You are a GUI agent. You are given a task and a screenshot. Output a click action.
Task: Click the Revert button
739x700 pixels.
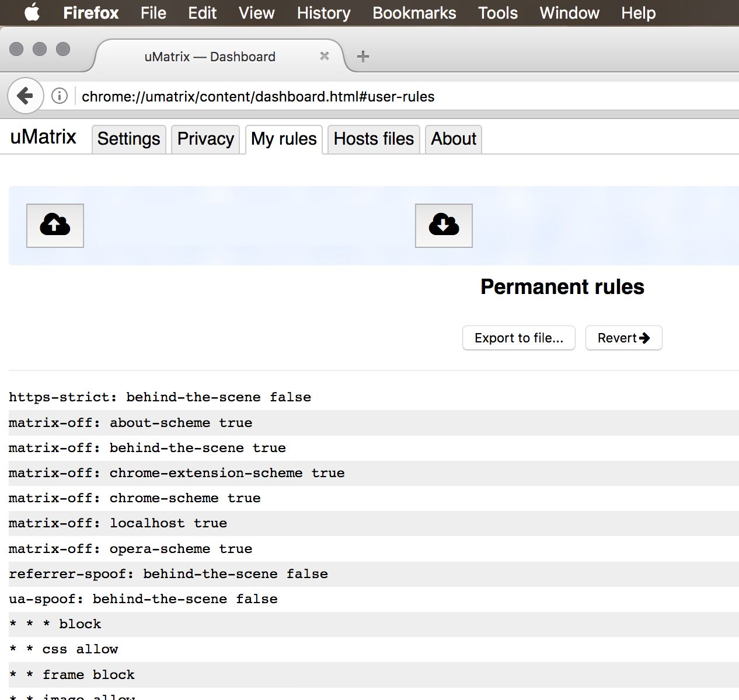pyautogui.click(x=623, y=338)
